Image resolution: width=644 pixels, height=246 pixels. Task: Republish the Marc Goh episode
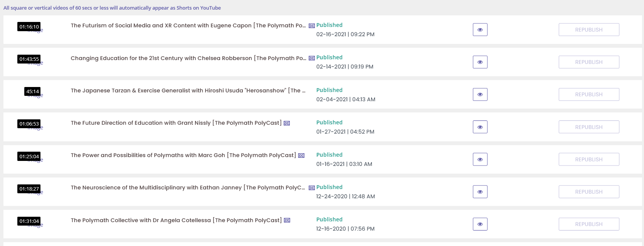tap(589, 159)
